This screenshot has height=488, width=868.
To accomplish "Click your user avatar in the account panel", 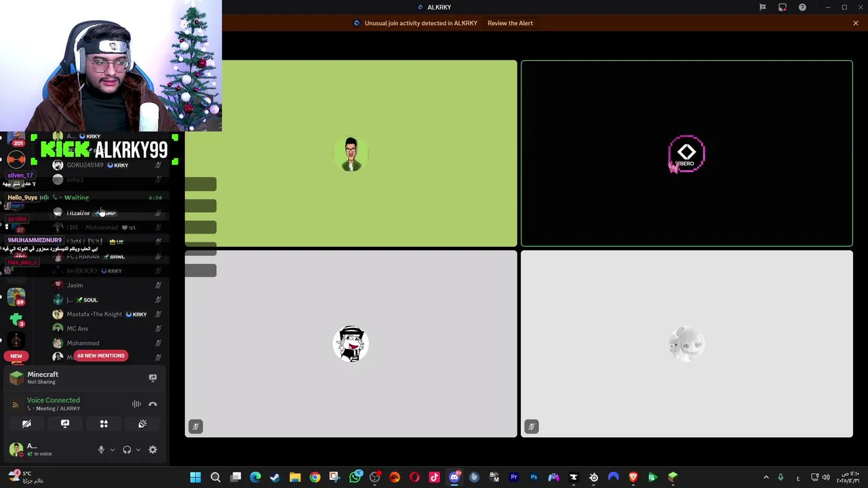I will [16, 449].
